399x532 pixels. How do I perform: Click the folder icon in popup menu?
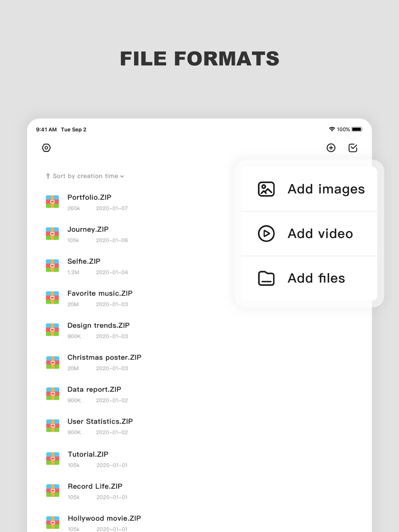click(x=266, y=278)
